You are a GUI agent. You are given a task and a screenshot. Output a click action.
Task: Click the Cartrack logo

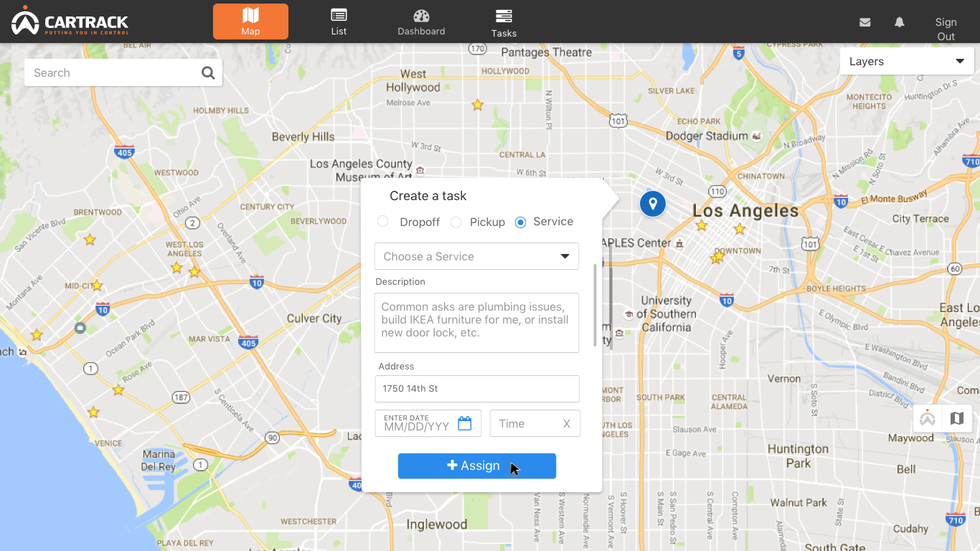(x=70, y=21)
